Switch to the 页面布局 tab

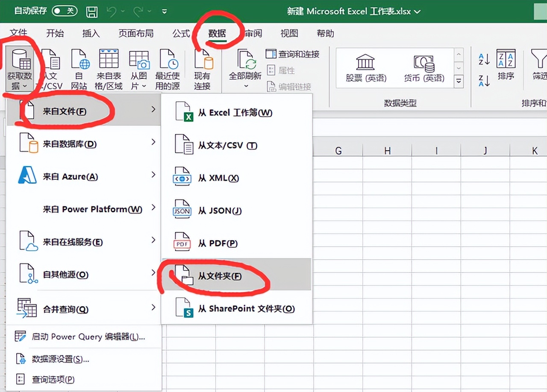click(136, 33)
